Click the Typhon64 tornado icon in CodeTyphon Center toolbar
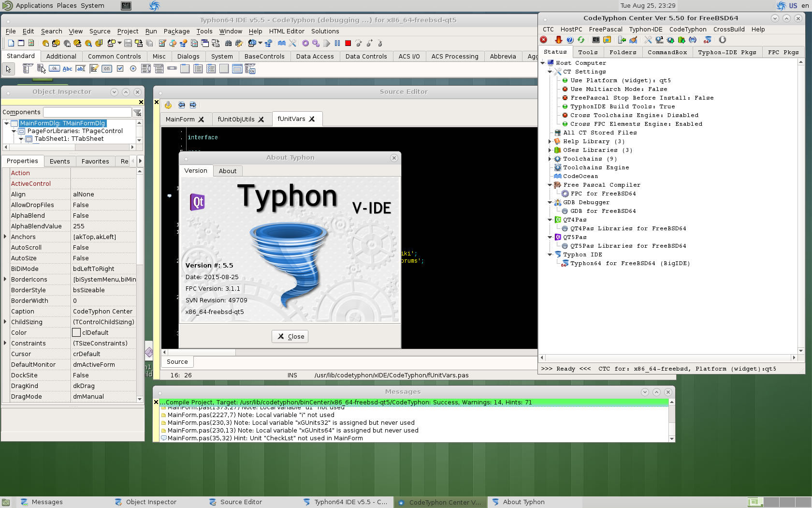 [x=708, y=40]
